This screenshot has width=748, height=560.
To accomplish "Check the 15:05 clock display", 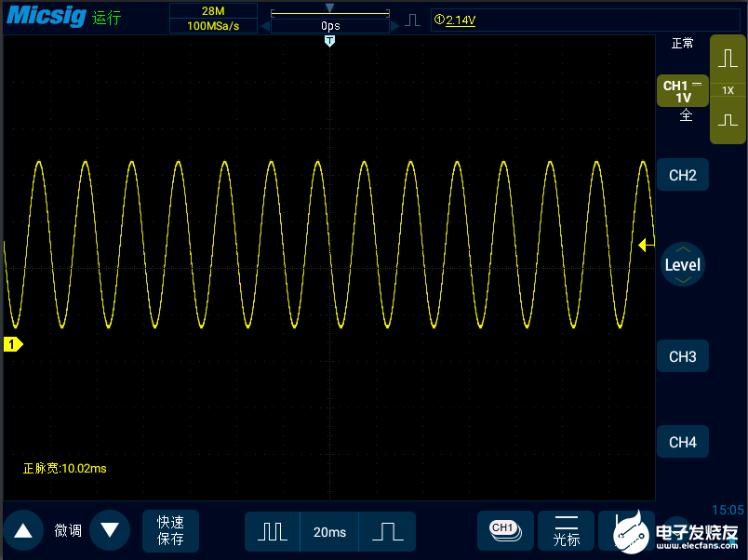I will pos(728,510).
